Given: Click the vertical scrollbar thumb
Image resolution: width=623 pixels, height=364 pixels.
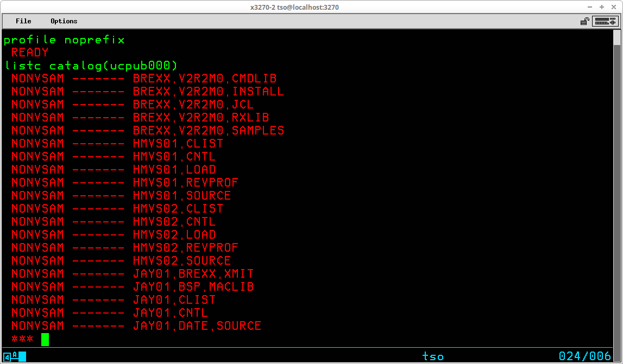Looking at the screenshot, I should click(x=616, y=190).
